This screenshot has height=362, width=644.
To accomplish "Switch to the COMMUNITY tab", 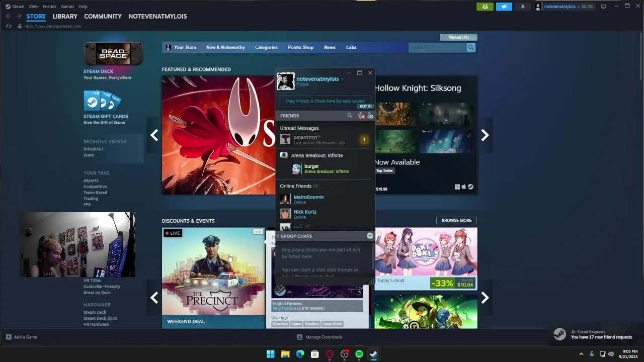I will coord(103,17).
